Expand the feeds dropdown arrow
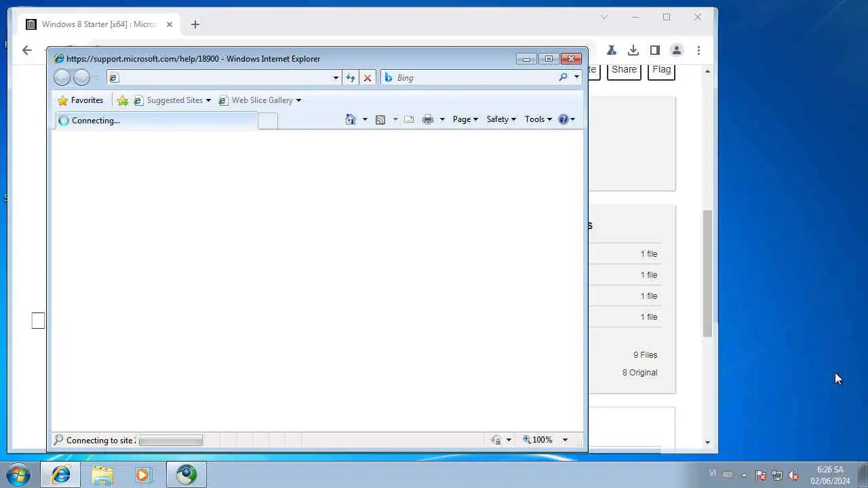868x488 pixels. click(395, 119)
